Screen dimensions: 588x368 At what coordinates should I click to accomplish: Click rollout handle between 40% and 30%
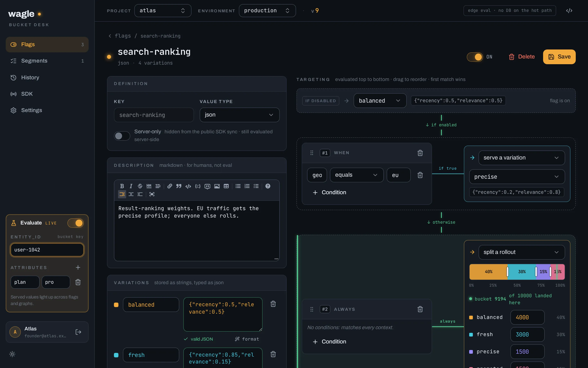508,272
